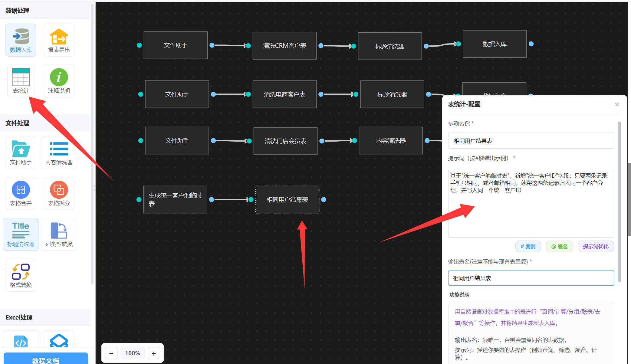Click the input port of 生成统一客户池临时表 node
The height and width of the screenshot is (364, 631).
pos(139,199)
